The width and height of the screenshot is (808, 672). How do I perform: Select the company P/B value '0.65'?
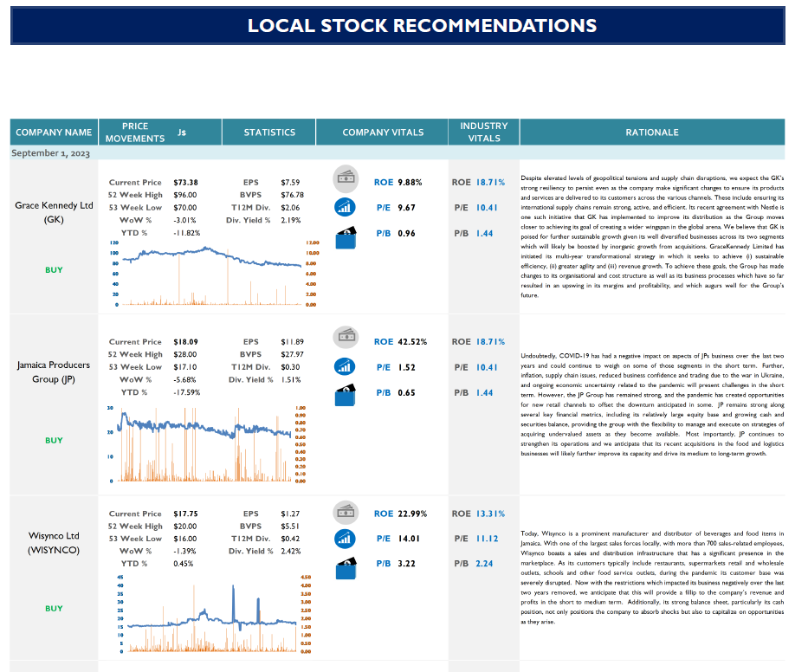(406, 392)
